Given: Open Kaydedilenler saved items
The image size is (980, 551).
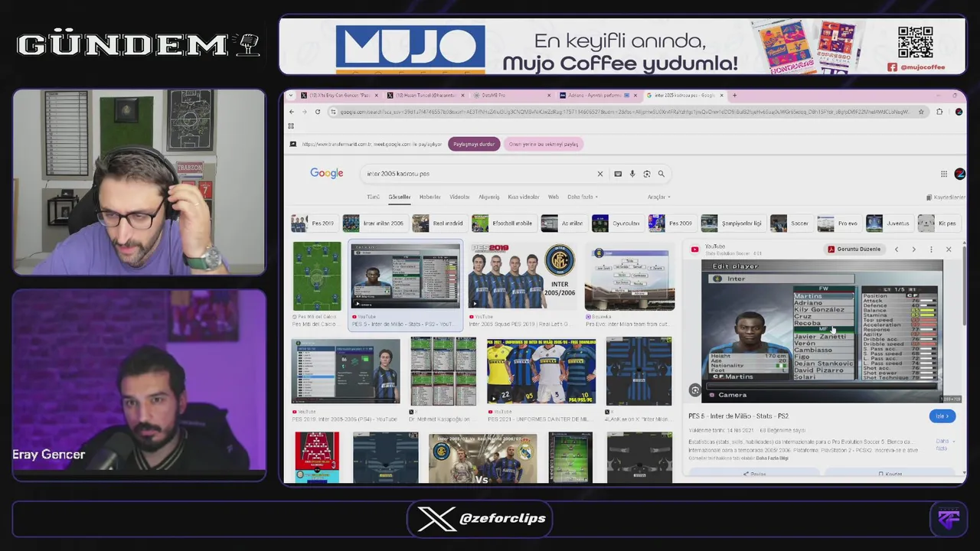Looking at the screenshot, I should pyautogui.click(x=946, y=197).
